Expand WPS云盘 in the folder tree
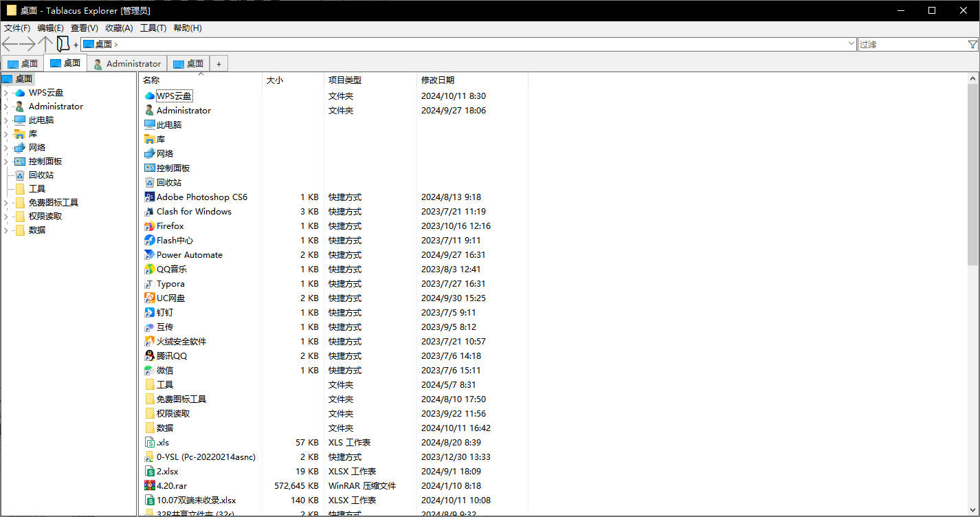The height and width of the screenshot is (517, 980). tap(6, 93)
